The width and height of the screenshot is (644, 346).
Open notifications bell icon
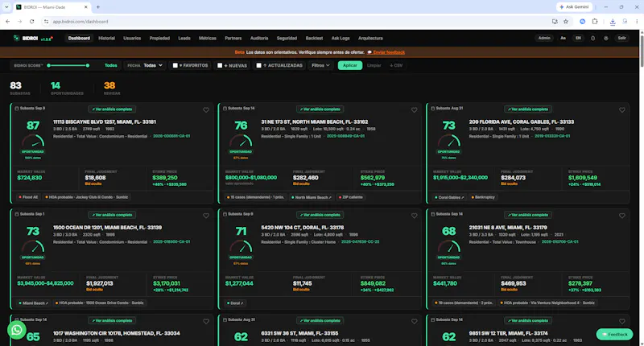click(x=592, y=38)
